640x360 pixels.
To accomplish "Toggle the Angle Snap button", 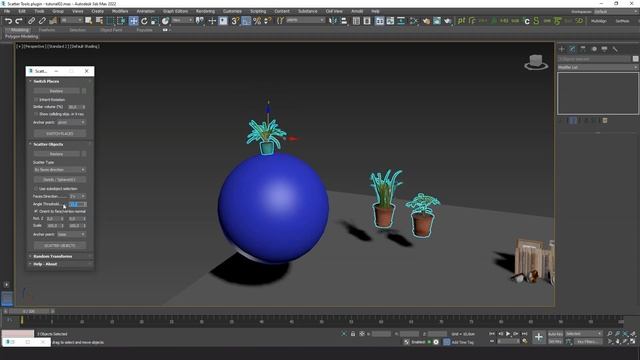I will pyautogui.click(x=246, y=21).
